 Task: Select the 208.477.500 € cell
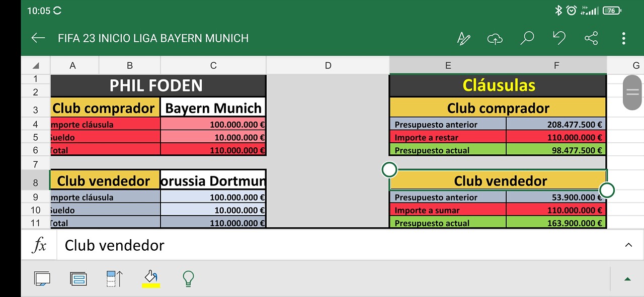[x=556, y=125]
